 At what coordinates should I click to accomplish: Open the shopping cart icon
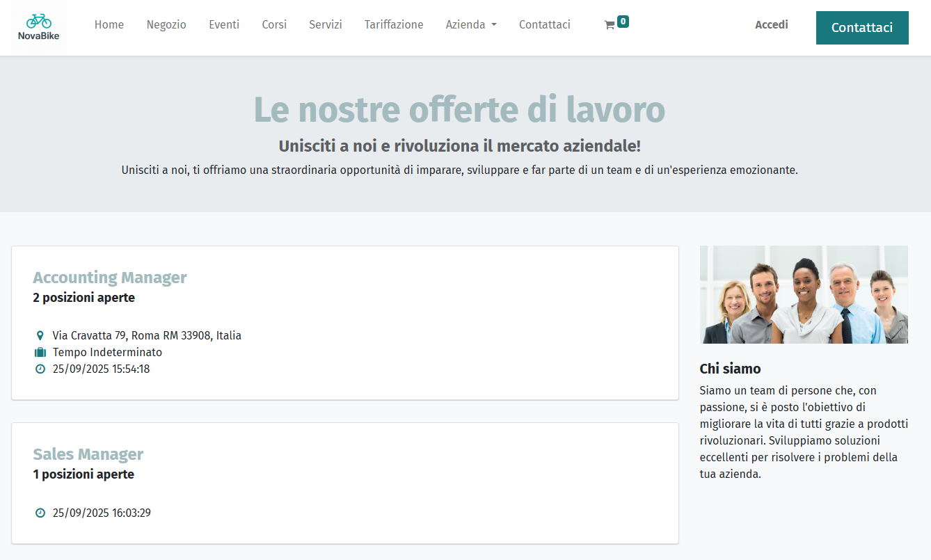[610, 25]
